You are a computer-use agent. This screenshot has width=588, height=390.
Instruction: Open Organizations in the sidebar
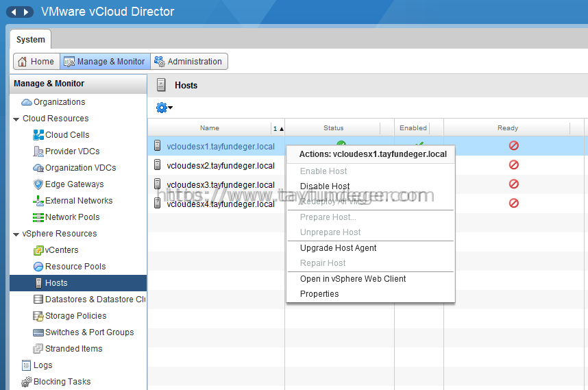pos(59,102)
